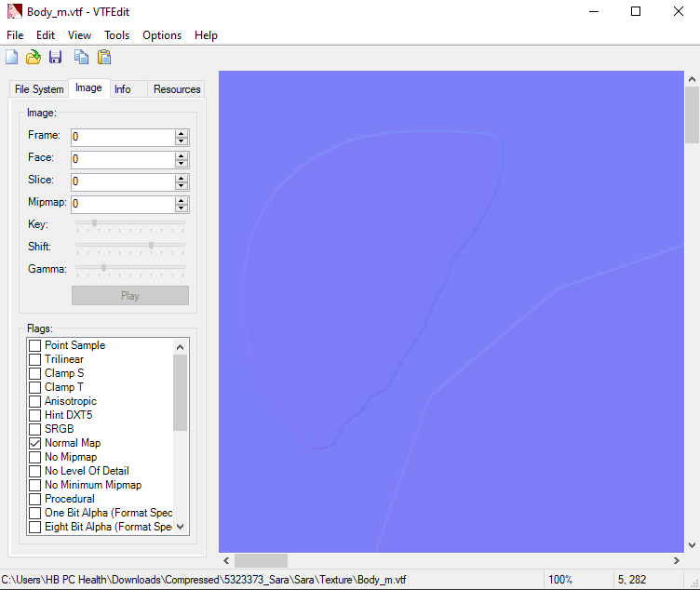Decrease Face value with down arrow

point(182,164)
